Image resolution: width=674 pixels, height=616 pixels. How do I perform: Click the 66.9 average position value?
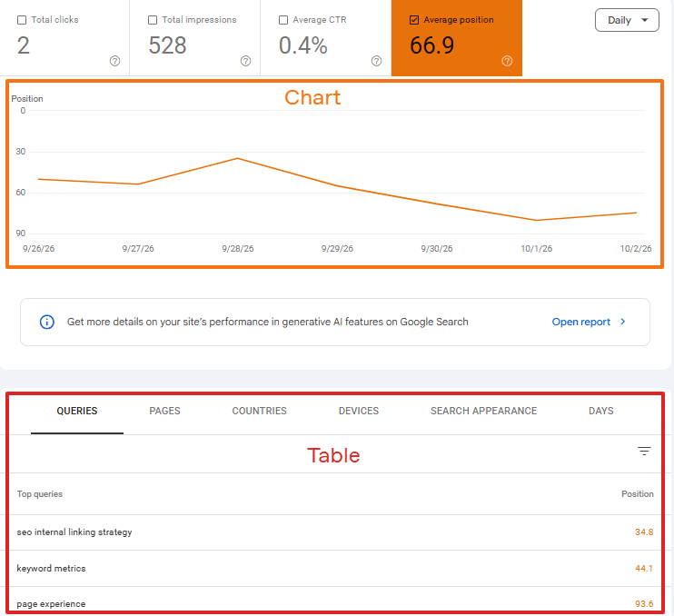pos(431,45)
